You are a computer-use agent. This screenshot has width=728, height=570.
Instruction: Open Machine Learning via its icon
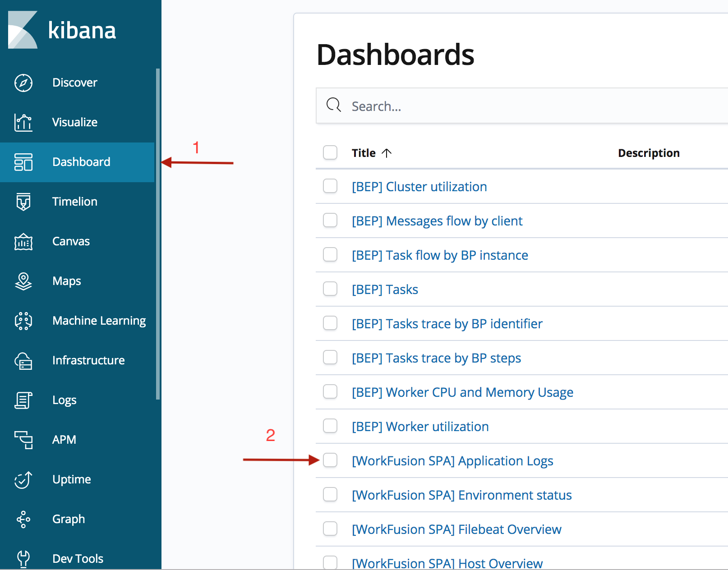tap(23, 321)
